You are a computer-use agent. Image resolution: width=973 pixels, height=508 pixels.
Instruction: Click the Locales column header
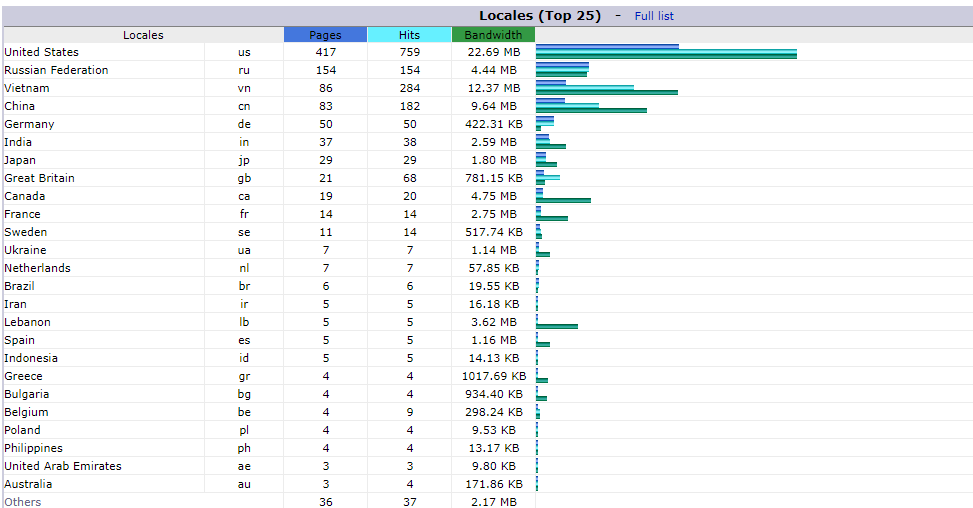(143, 35)
